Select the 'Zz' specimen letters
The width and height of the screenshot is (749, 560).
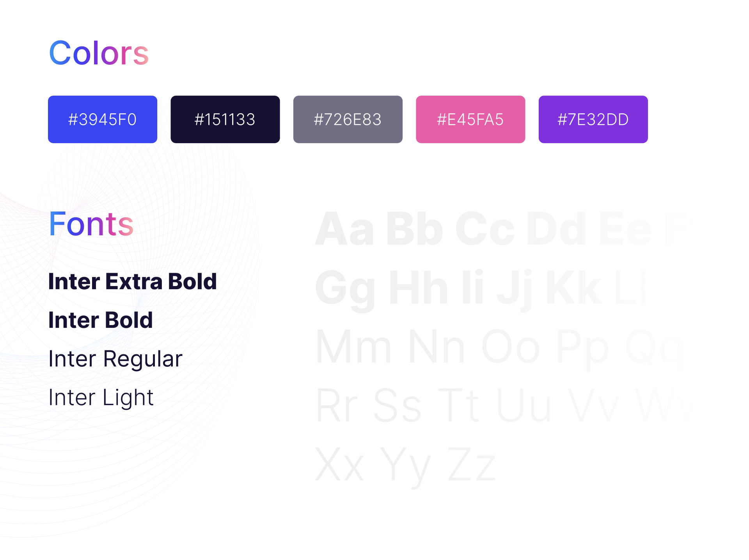[x=472, y=464]
